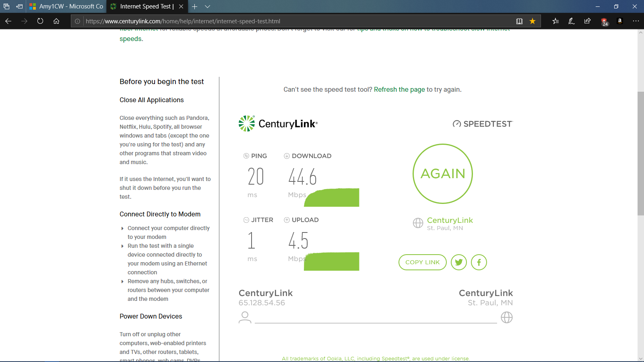Click the Connect Directly to Modem heading
The width and height of the screenshot is (644, 362).
[160, 214]
